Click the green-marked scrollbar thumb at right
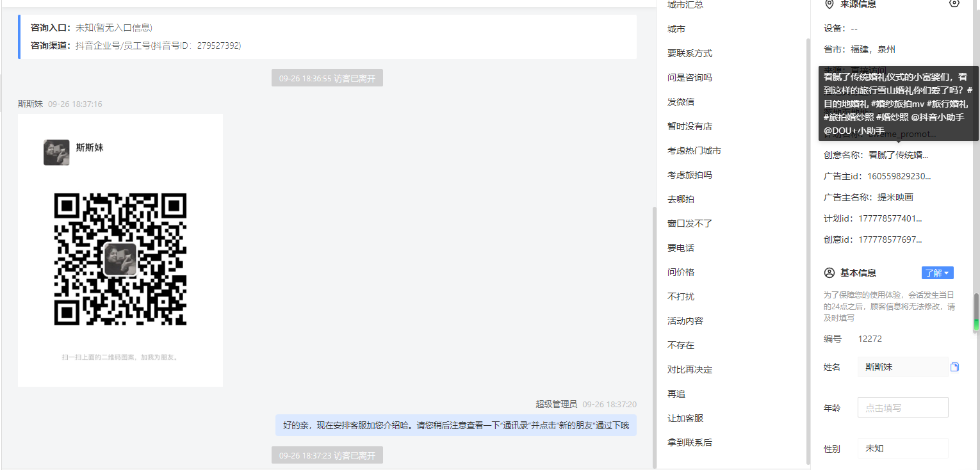The width and height of the screenshot is (980, 470). coord(976,312)
